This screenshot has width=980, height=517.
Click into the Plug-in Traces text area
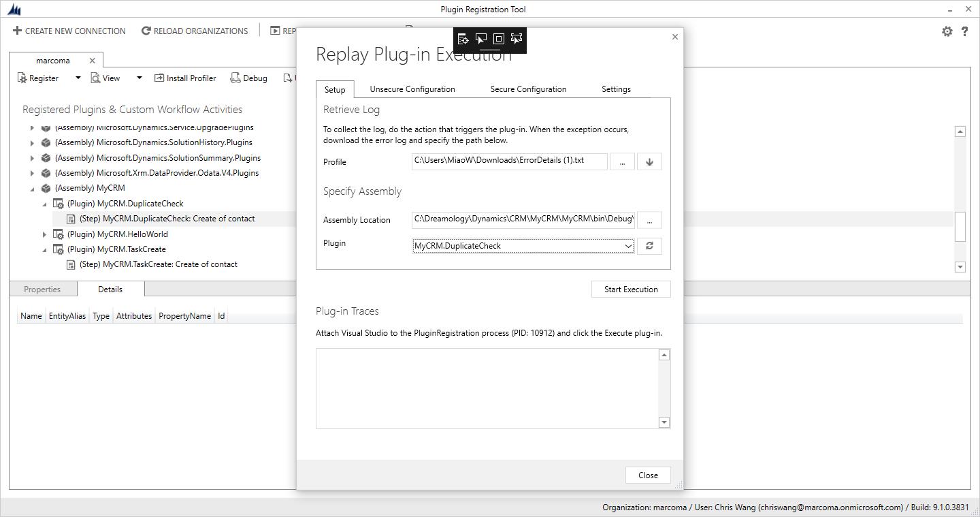click(x=487, y=388)
